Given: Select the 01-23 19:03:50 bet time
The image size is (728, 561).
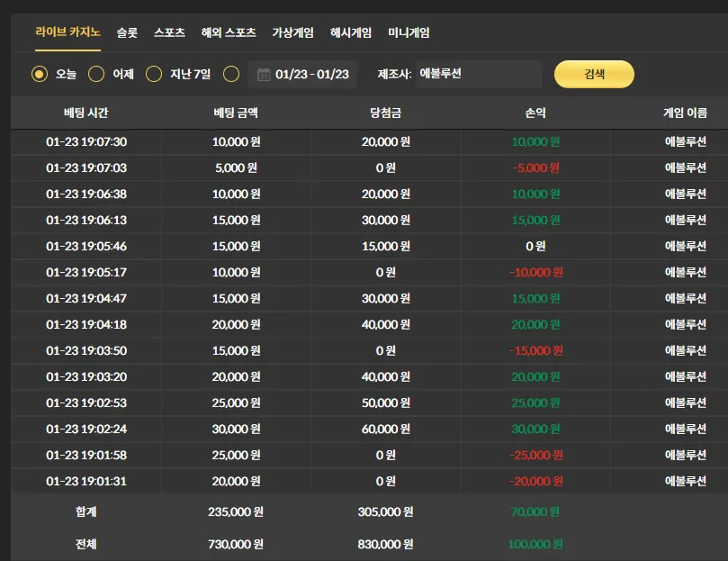Looking at the screenshot, I should [86, 350].
